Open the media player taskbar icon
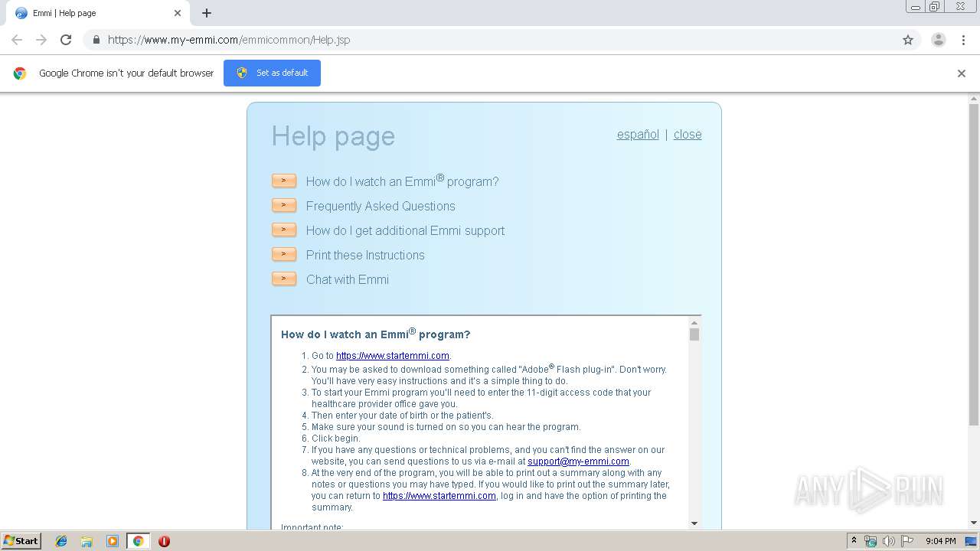 [113, 541]
